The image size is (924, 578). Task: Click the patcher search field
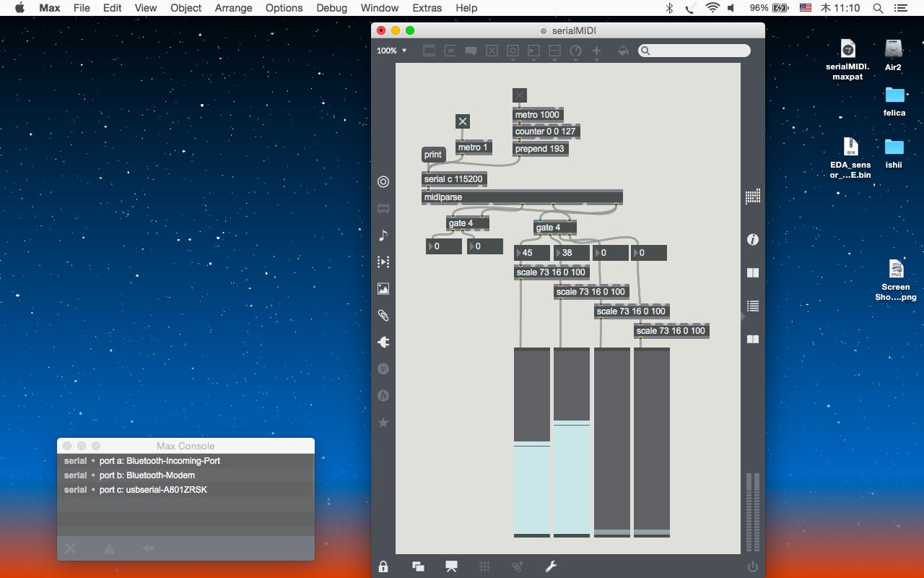(x=694, y=51)
